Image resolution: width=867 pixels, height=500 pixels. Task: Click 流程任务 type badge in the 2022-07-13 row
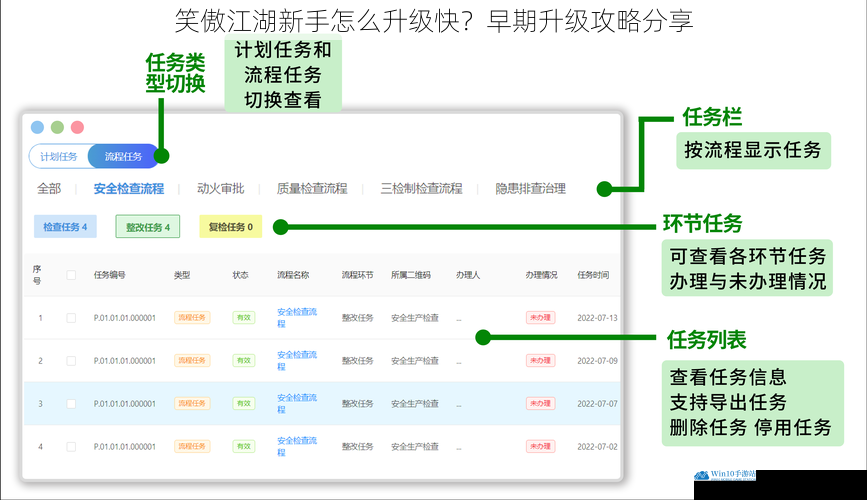tap(192, 317)
